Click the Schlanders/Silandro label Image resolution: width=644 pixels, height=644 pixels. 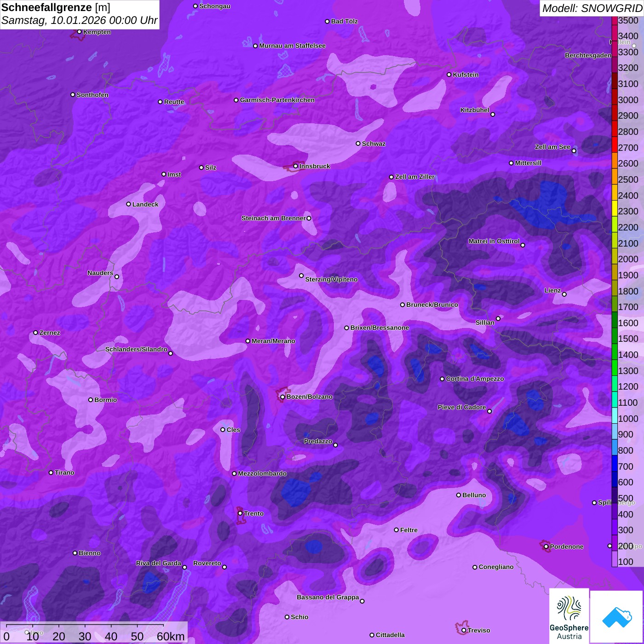136,349
